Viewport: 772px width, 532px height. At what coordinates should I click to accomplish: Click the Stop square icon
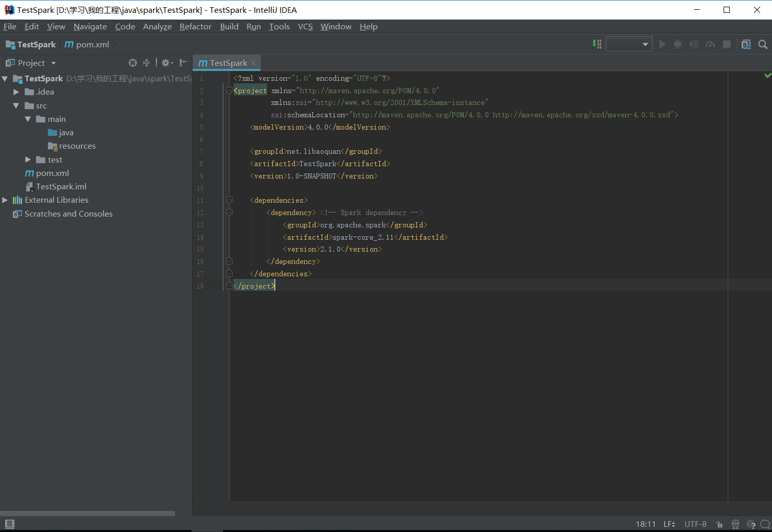[x=727, y=45]
